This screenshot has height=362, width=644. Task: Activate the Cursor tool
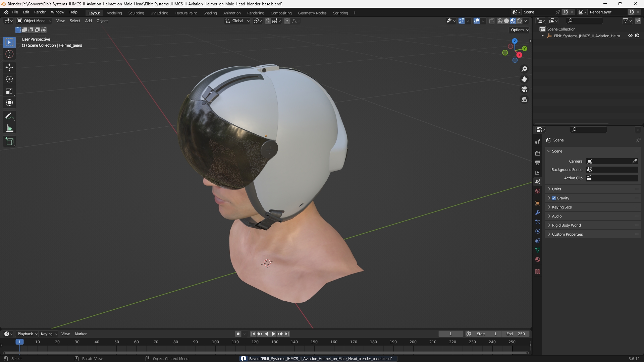pos(9,54)
